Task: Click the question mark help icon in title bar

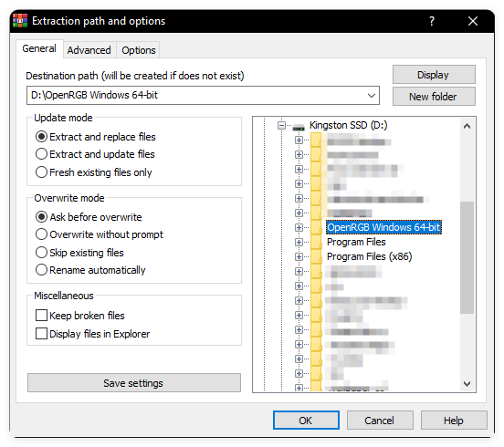Action: (x=432, y=21)
